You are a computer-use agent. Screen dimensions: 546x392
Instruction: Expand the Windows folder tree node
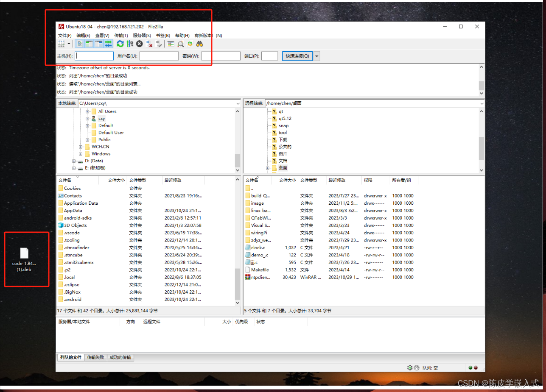pos(81,154)
